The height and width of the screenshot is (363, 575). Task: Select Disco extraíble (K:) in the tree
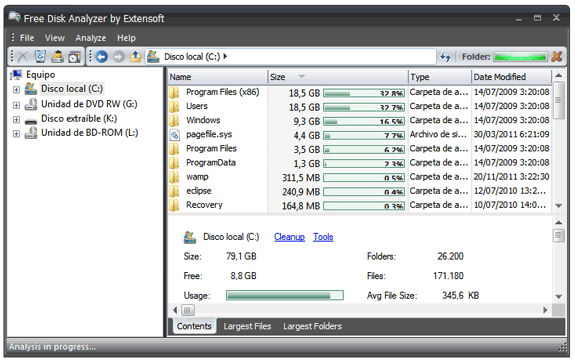(79, 119)
